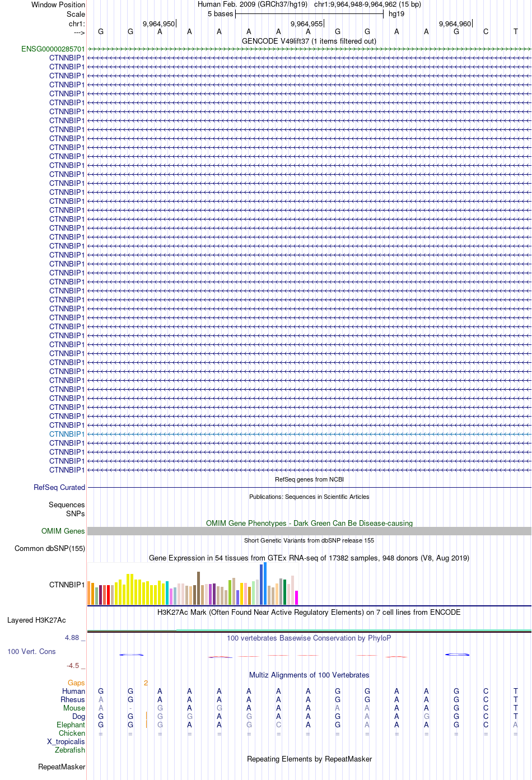Viewport: 532px width, 780px height.
Task: Select the light-blue highlighted CTNNBIP1 transcript label
Action: 67,434
